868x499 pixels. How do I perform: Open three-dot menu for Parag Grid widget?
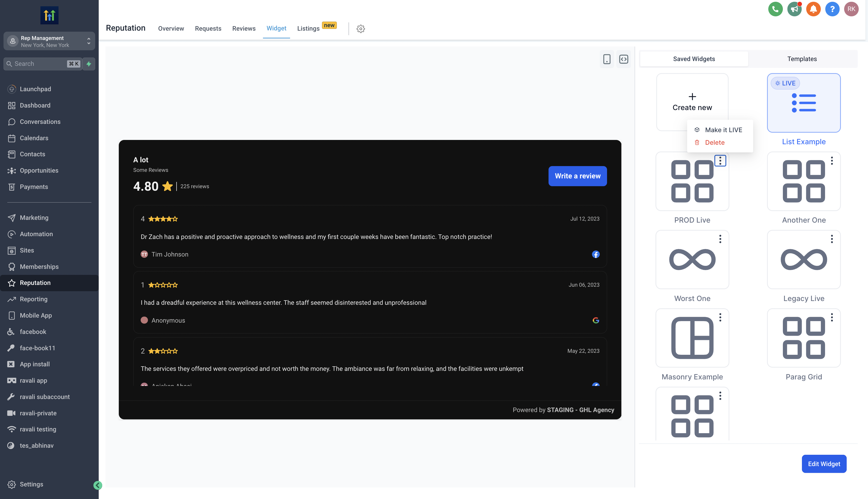[x=832, y=317]
